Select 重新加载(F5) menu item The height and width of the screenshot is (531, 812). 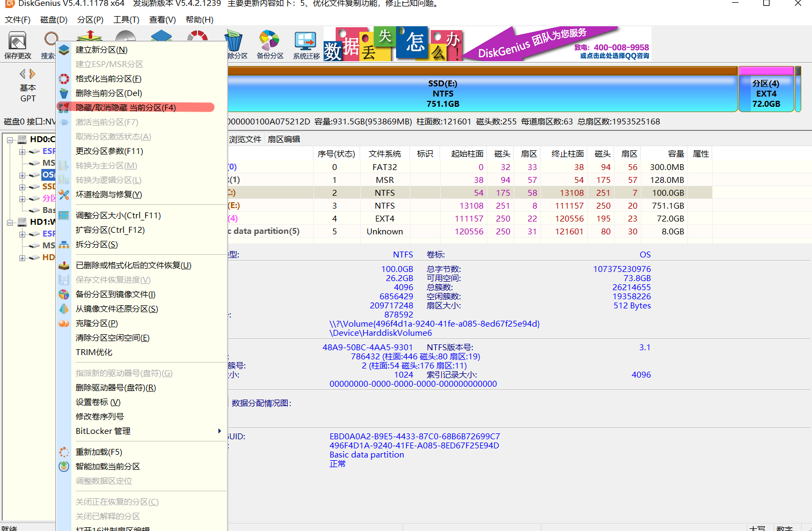[99, 452]
